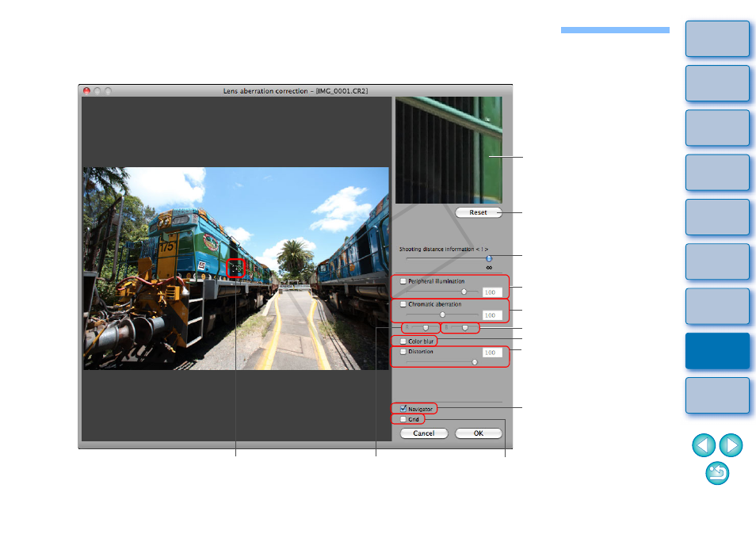Click the Shooting distance information slider handle
This screenshot has width=756, height=534.
coord(489,259)
